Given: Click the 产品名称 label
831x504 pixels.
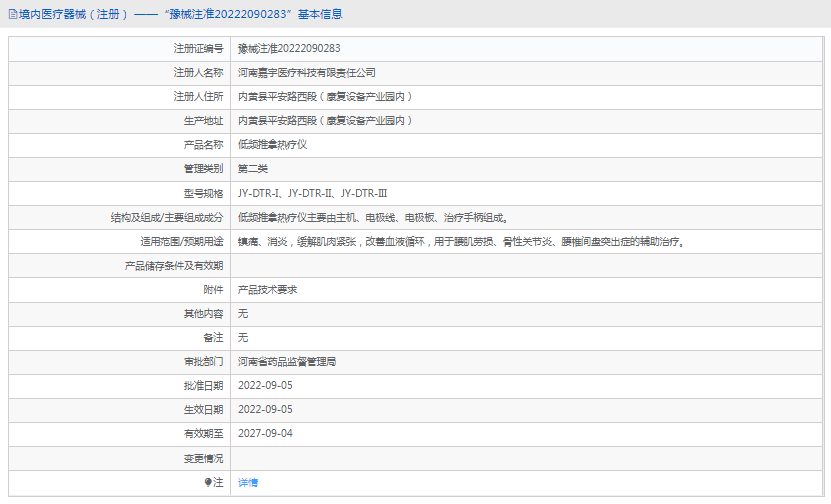Looking at the screenshot, I should [x=204, y=145].
